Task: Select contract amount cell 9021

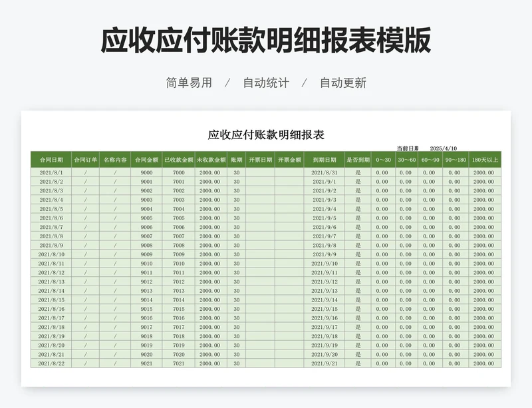Action: point(146,363)
